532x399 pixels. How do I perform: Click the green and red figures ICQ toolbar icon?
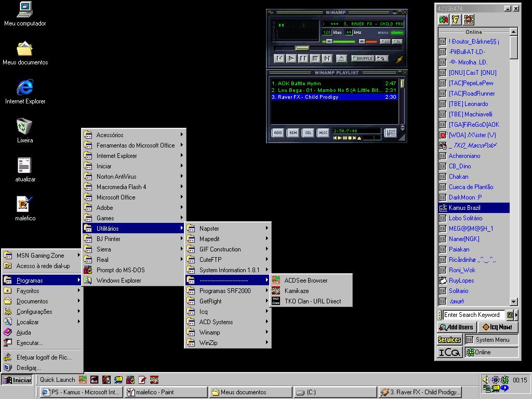[x=444, y=20]
